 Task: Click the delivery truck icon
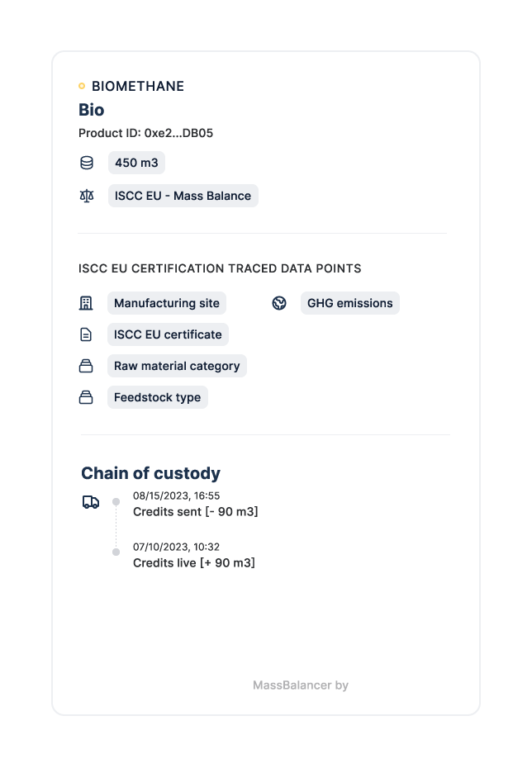(91, 502)
